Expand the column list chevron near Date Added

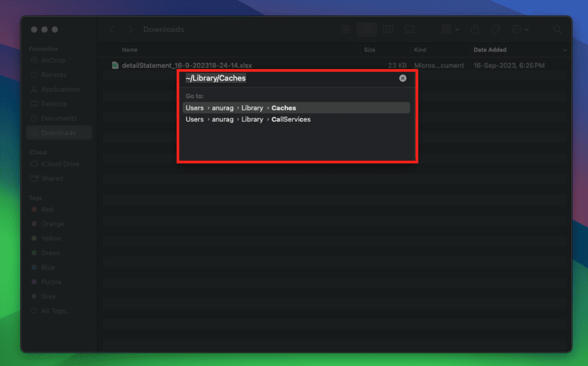[x=565, y=50]
